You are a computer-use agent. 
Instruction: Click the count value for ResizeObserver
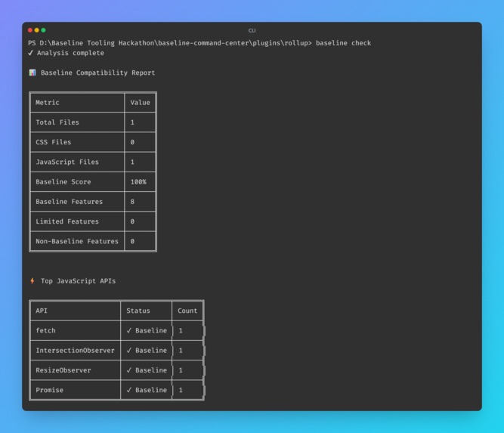(x=181, y=370)
